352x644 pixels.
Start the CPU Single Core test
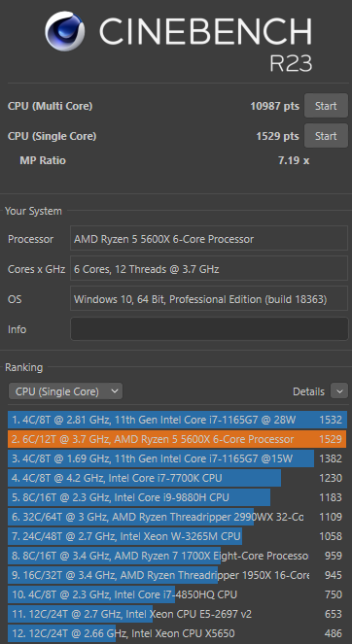[x=326, y=136]
